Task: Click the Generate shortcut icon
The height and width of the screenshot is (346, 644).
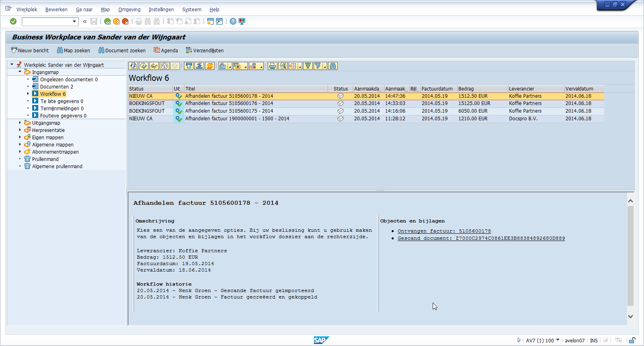Action: [x=219, y=21]
